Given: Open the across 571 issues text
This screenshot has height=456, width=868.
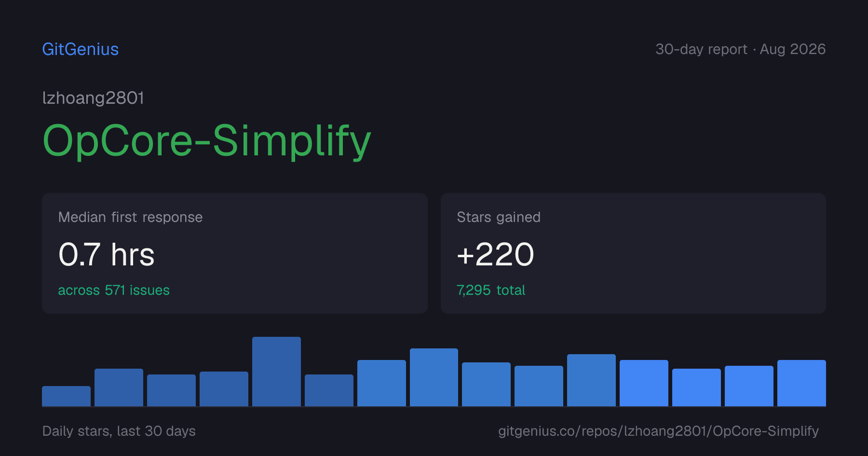Looking at the screenshot, I should (x=114, y=290).
